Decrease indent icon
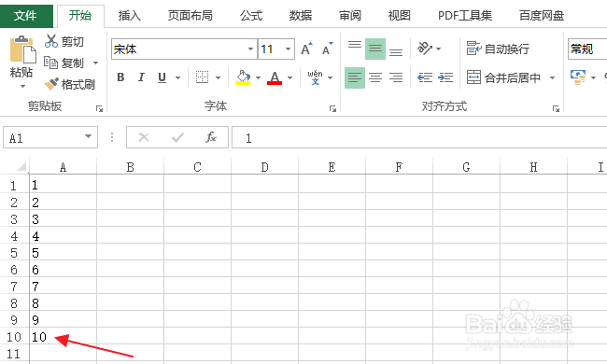Image resolution: width=607 pixels, height=364 pixels. (425, 77)
